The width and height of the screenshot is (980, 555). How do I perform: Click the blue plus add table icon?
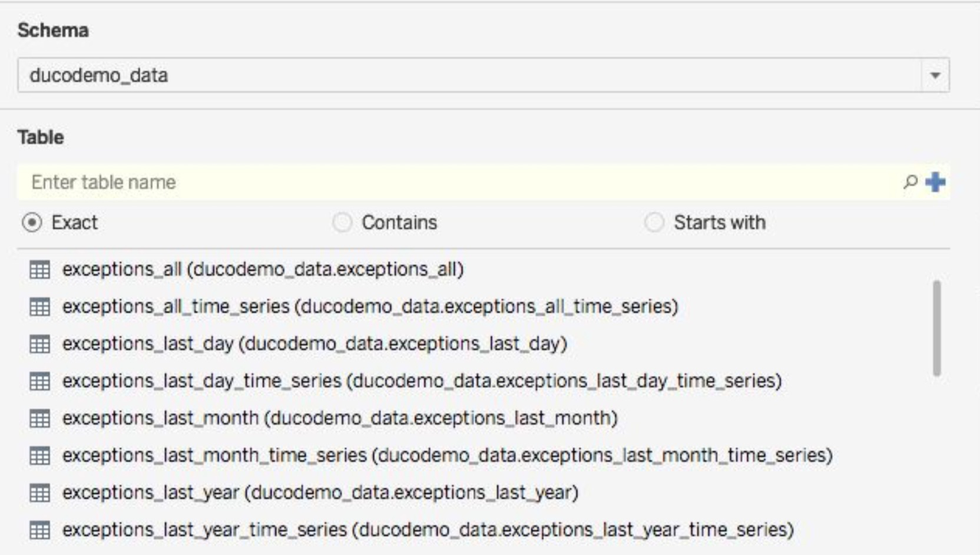pos(935,182)
